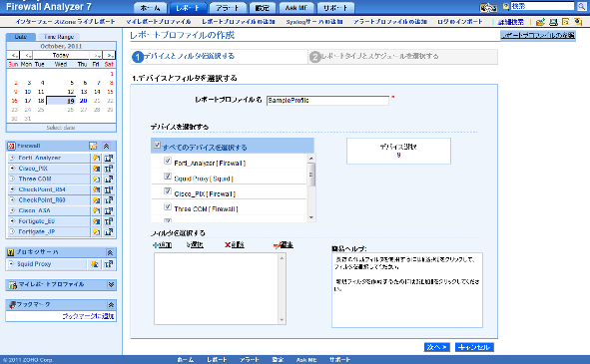Click the Today button in the calendar
This screenshot has height=364, width=590.
61,55
